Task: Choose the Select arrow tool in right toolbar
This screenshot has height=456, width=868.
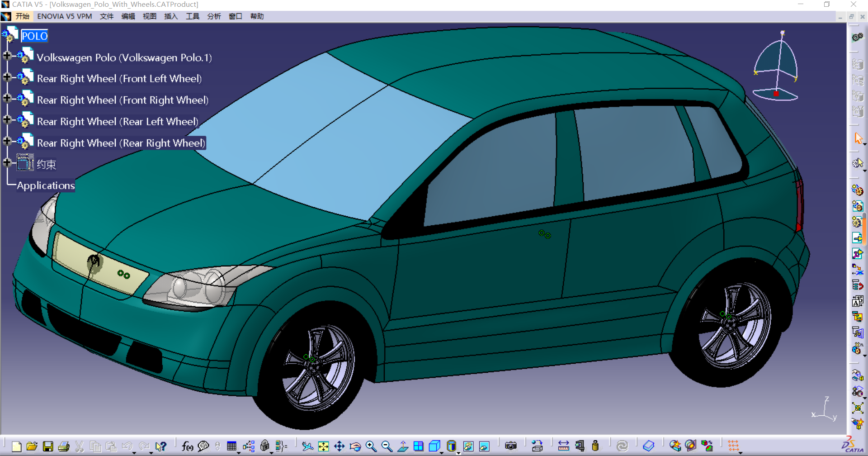Action: pos(859,138)
